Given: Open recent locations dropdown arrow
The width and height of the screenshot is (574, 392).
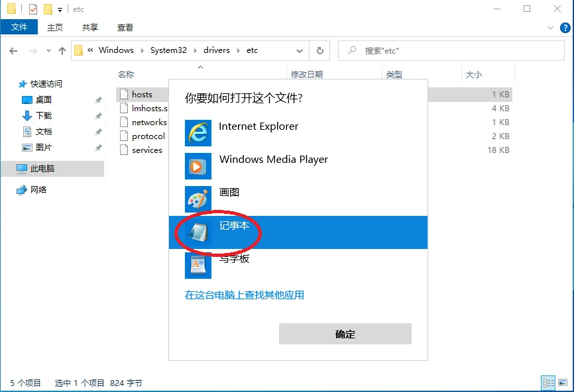Looking at the screenshot, I should tap(48, 51).
